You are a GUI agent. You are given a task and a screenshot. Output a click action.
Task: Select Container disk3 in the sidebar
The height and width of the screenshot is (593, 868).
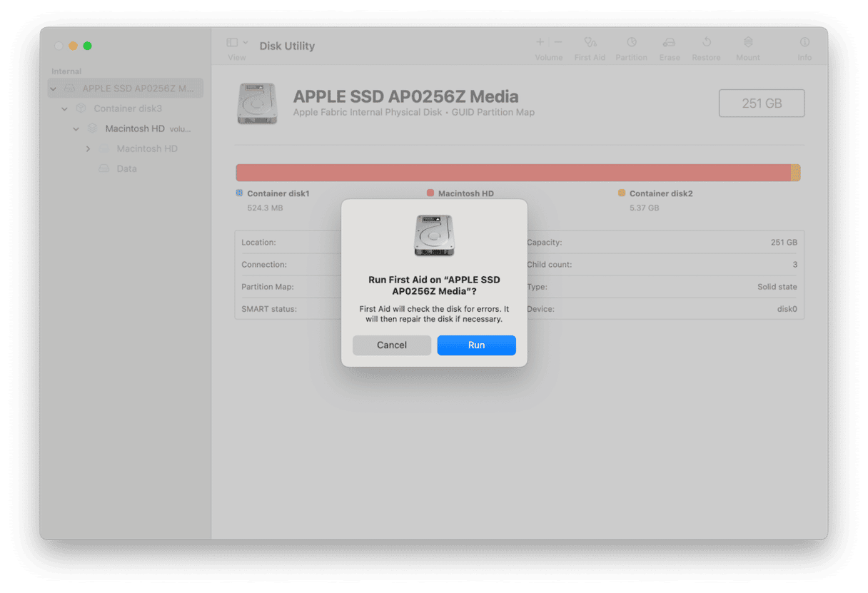tap(126, 108)
